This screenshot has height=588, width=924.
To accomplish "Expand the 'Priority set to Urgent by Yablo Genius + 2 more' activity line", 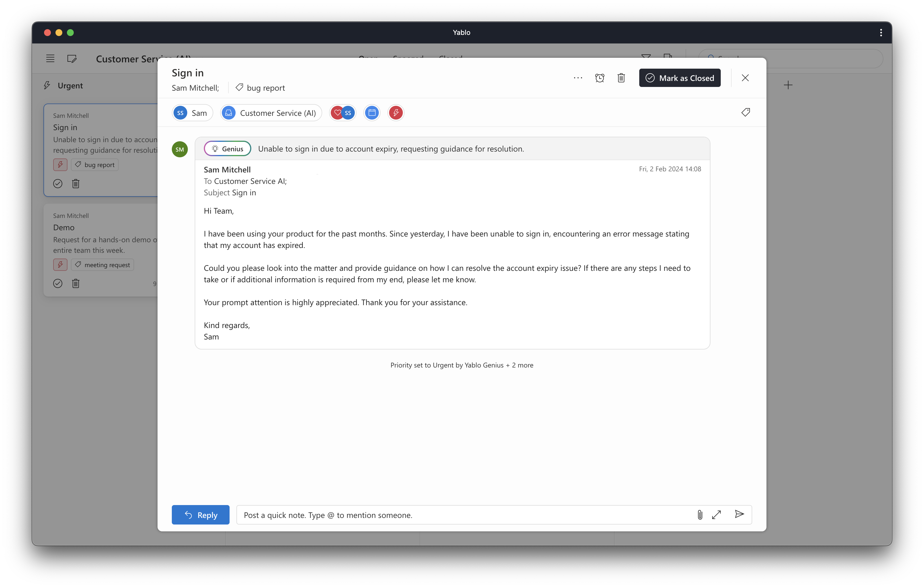I will pos(462,365).
